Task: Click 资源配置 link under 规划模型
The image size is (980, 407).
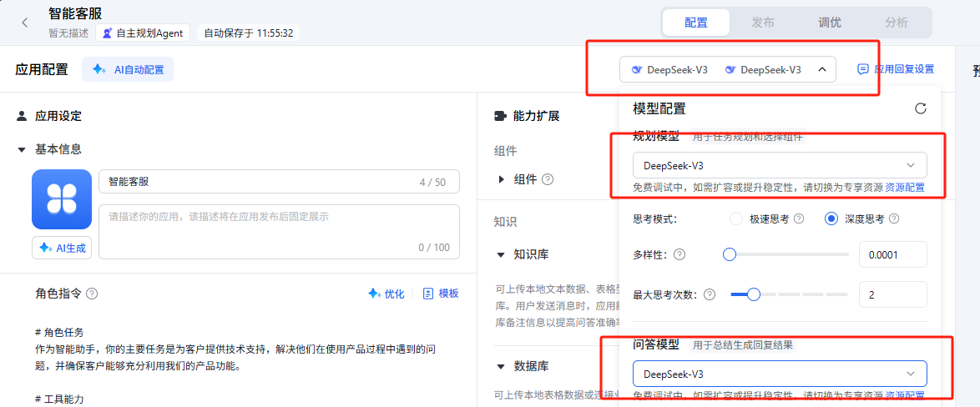Action: coord(905,188)
